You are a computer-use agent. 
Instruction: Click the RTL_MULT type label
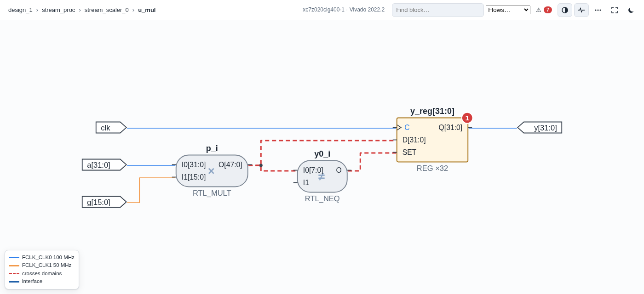point(212,193)
